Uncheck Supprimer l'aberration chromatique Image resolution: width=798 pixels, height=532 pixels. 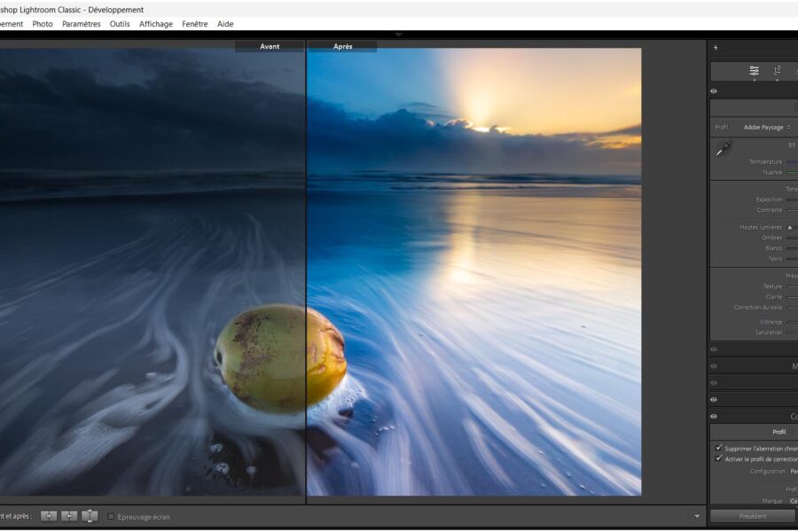tap(718, 448)
